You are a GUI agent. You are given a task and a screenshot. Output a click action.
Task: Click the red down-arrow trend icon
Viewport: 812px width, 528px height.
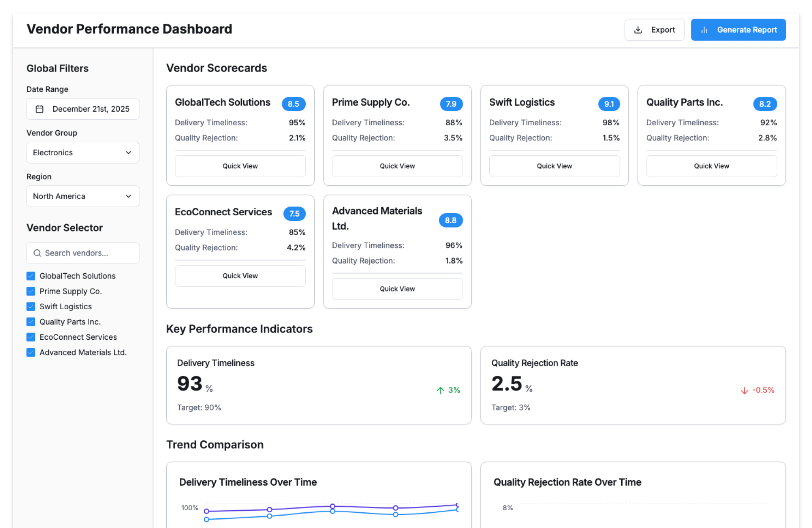pyautogui.click(x=744, y=390)
